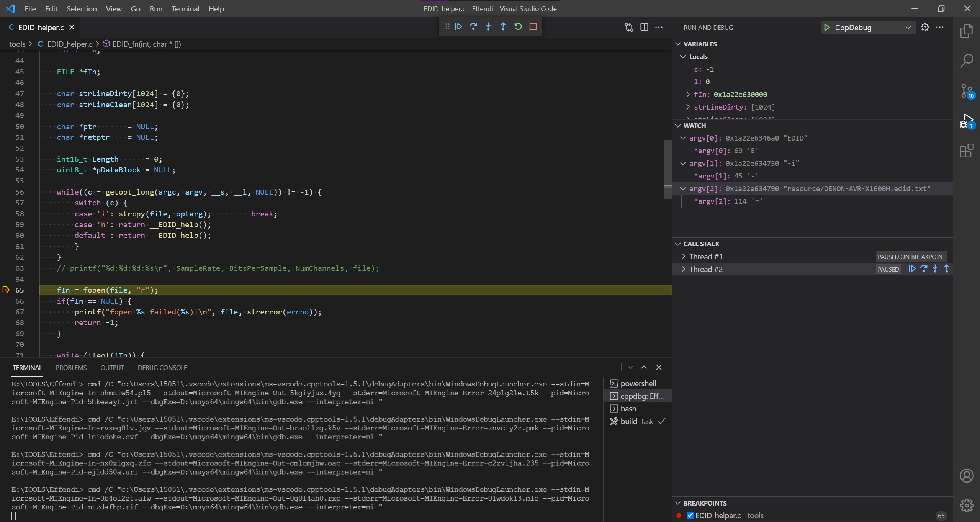Open debug launch configuration settings gear
Image resolution: width=980 pixels, height=522 pixels.
pyautogui.click(x=924, y=27)
